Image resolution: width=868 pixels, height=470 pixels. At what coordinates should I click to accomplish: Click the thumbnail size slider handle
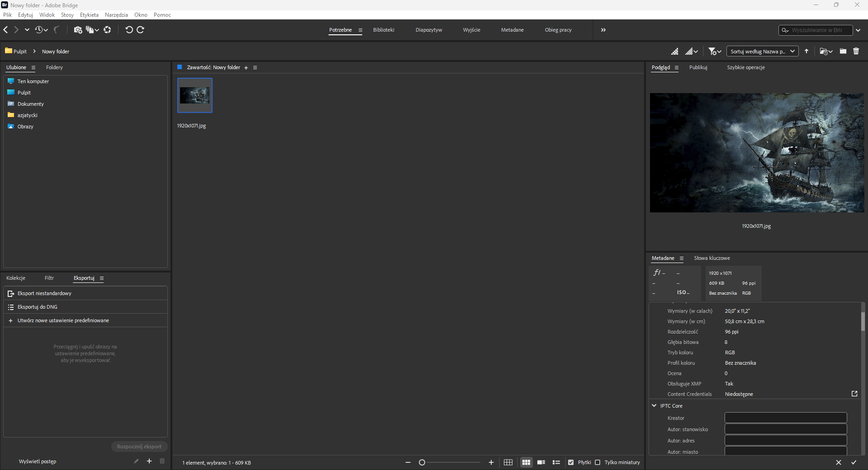pyautogui.click(x=422, y=462)
